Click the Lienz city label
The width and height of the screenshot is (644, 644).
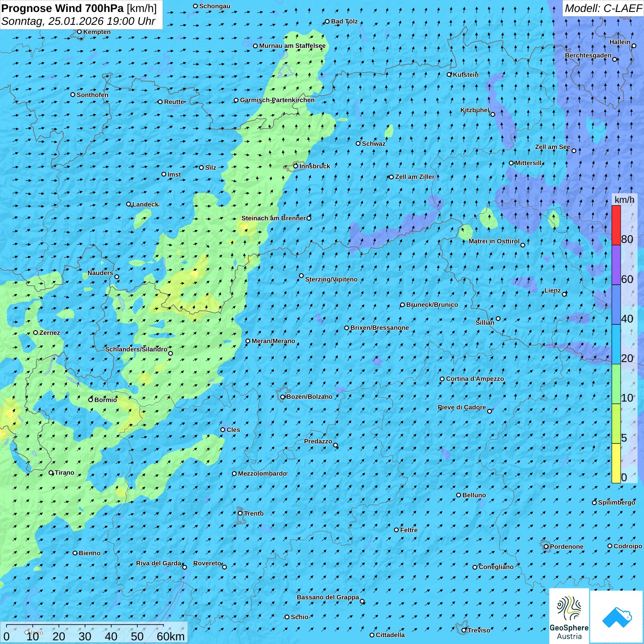[x=552, y=290]
